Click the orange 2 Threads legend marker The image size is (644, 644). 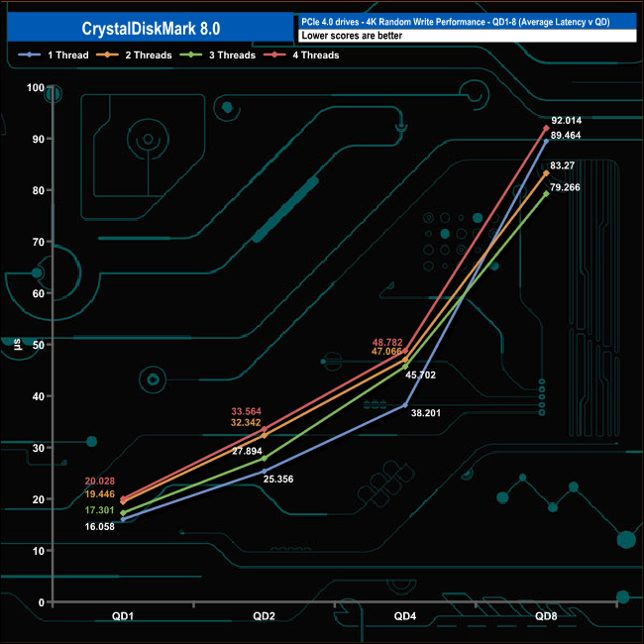tap(107, 54)
